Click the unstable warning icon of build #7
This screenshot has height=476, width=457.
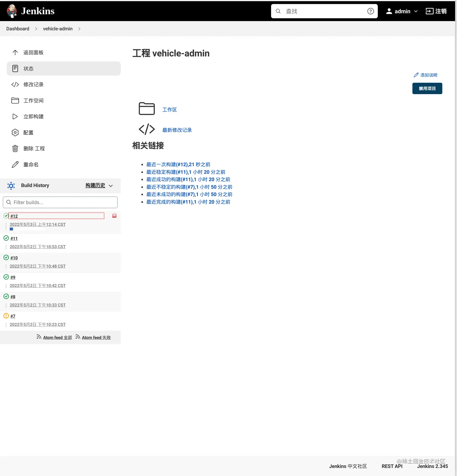pyautogui.click(x=6, y=316)
